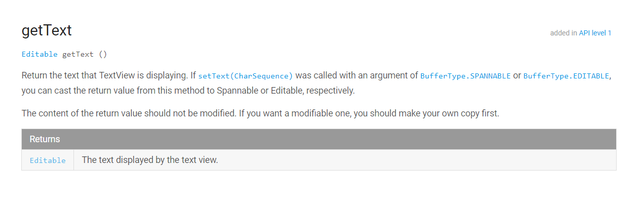Follow the BufferType.SPANNABLE link
644x206 pixels.
(465, 76)
